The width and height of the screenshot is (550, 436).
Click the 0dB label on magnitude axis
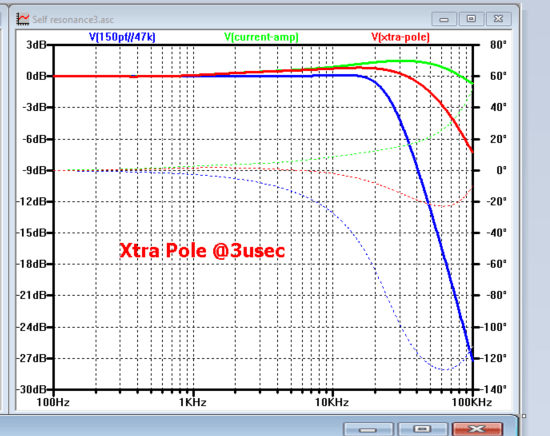pos(36,76)
